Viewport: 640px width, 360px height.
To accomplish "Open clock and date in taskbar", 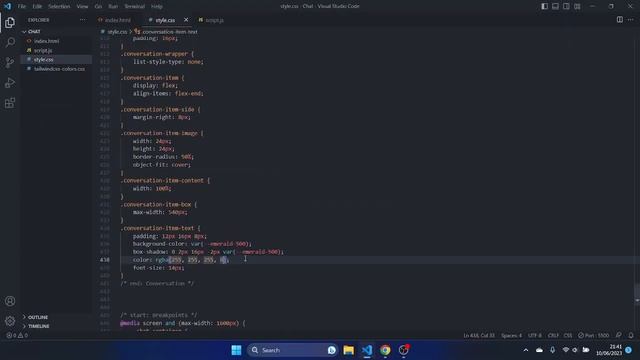I will tap(609, 350).
